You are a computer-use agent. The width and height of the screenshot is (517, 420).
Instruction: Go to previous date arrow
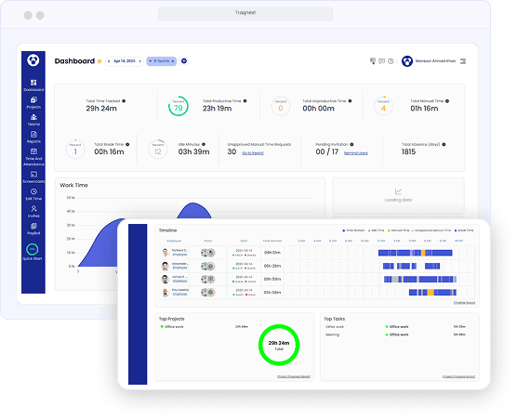(109, 61)
